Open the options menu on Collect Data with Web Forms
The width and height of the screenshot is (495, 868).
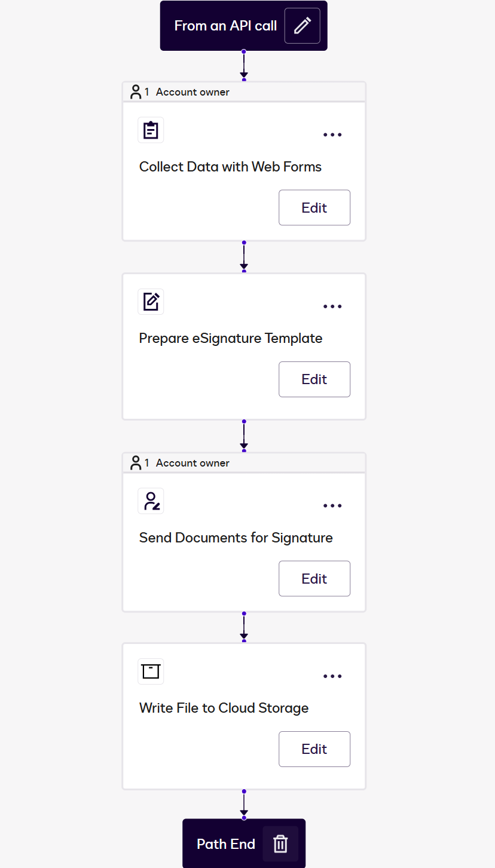coord(332,134)
